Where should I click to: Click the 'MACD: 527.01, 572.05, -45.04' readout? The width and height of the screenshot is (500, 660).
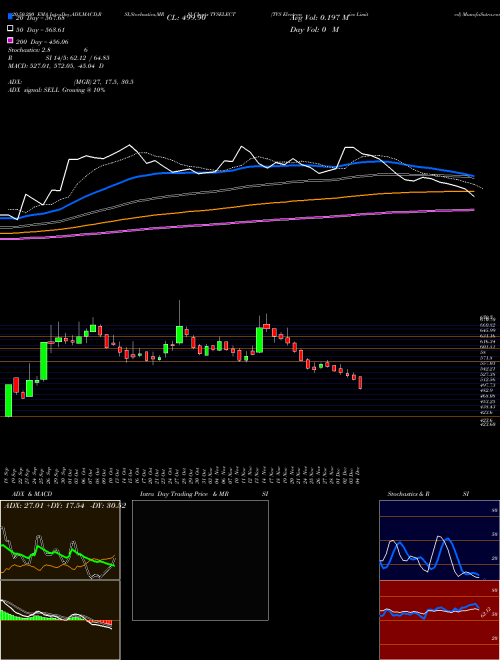(x=53, y=67)
